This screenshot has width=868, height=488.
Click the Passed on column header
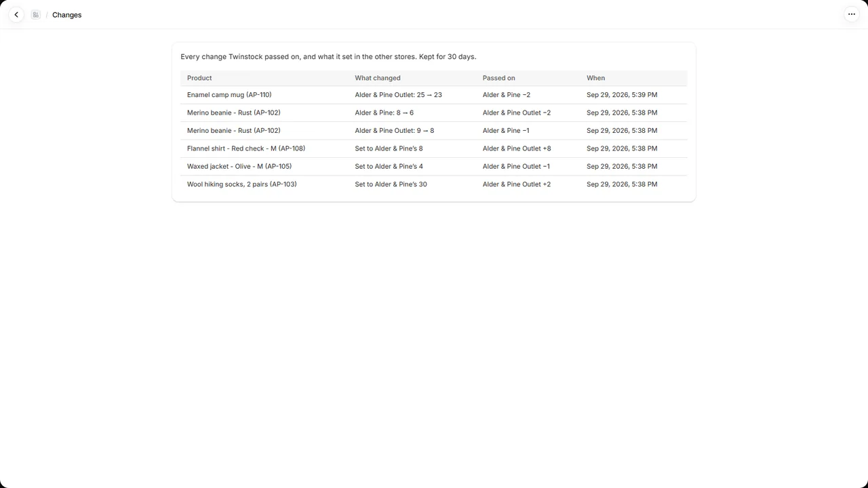499,78
